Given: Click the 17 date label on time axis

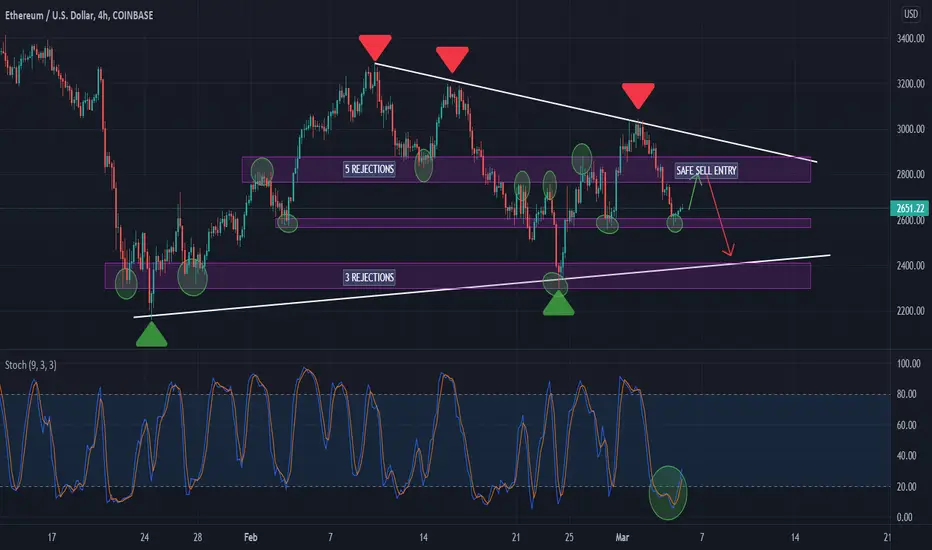Looking at the screenshot, I should 52,538.
